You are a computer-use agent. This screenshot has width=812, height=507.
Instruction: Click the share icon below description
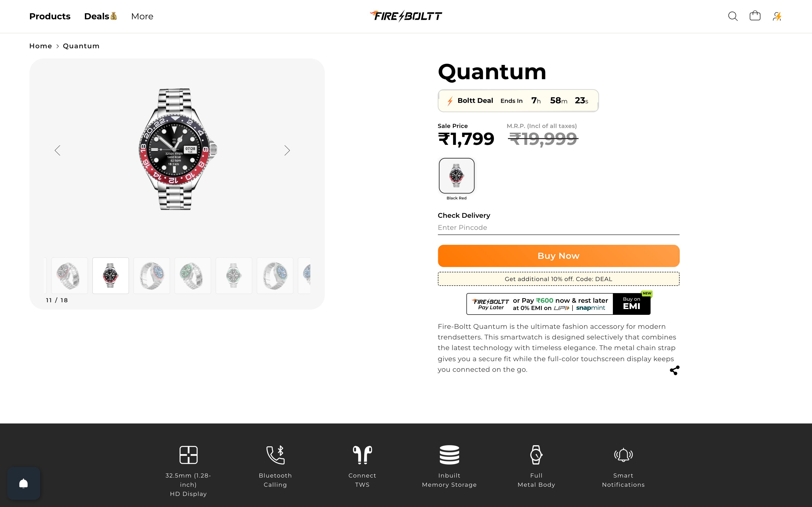click(674, 370)
